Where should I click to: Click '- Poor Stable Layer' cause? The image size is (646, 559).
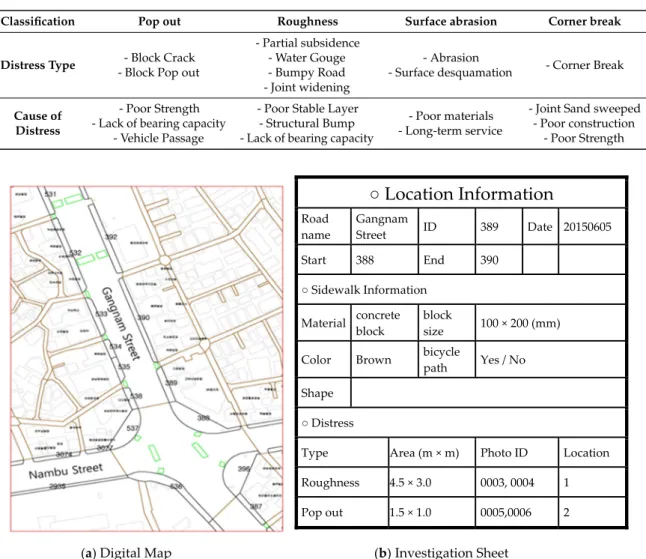tap(307, 108)
